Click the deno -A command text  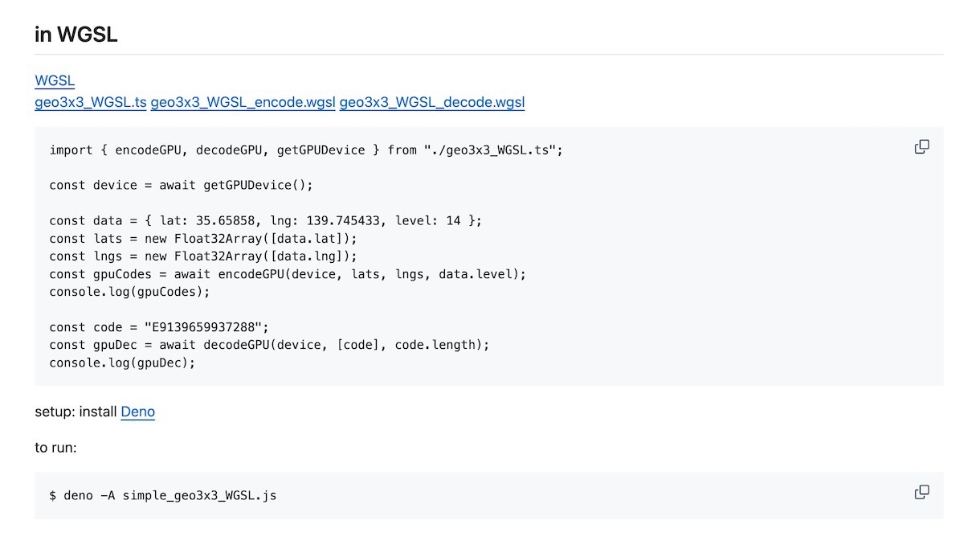163,495
